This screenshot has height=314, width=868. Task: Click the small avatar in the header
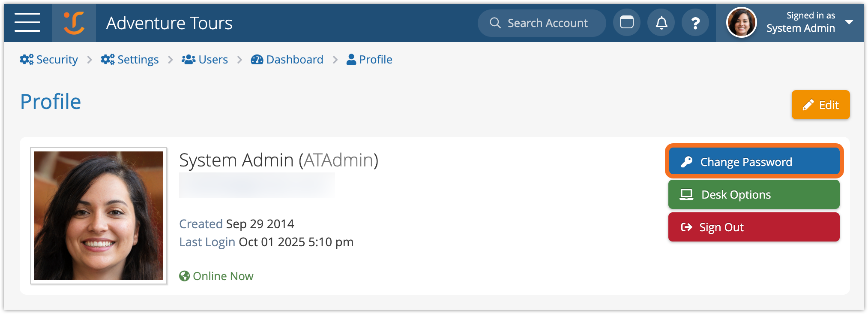741,23
